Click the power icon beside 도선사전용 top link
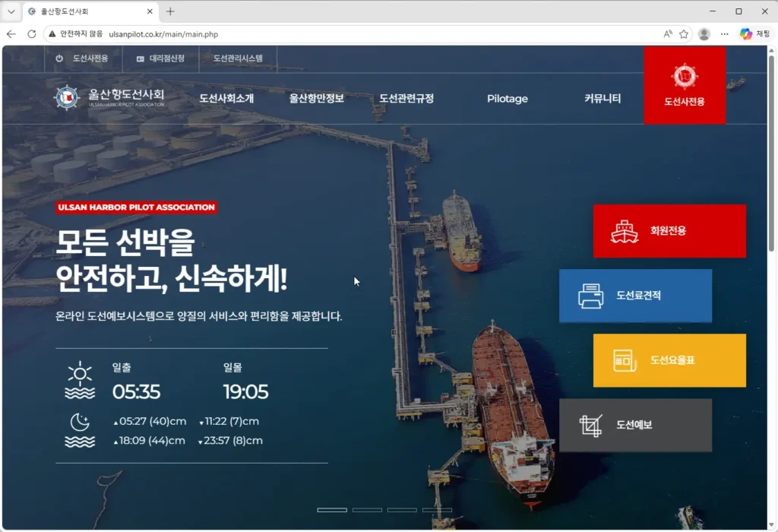 click(59, 59)
